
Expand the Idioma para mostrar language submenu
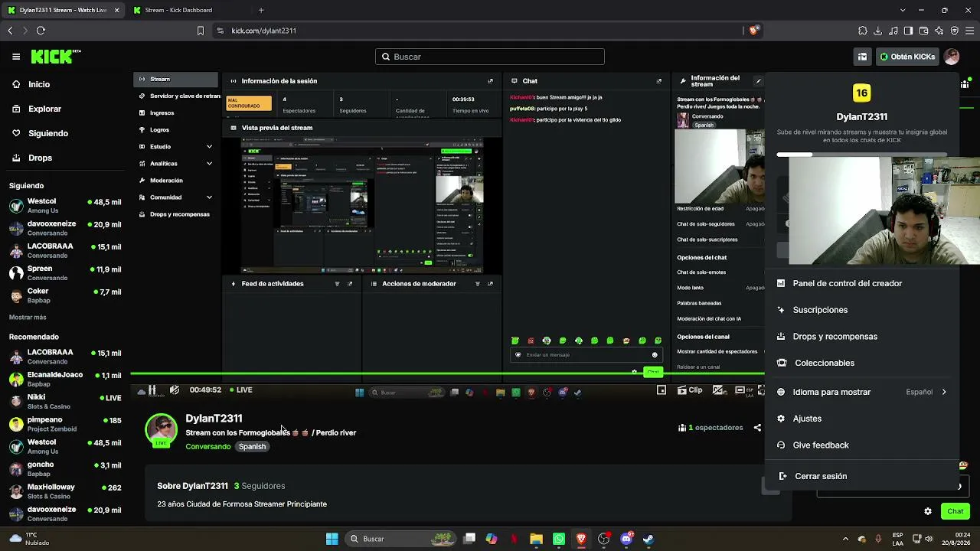861,392
